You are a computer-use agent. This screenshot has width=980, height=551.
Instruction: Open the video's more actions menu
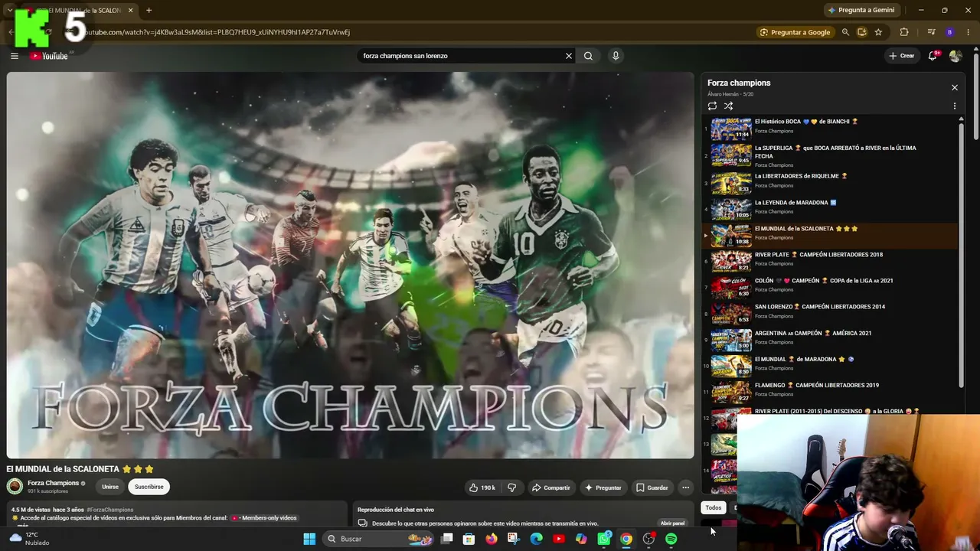(x=685, y=487)
